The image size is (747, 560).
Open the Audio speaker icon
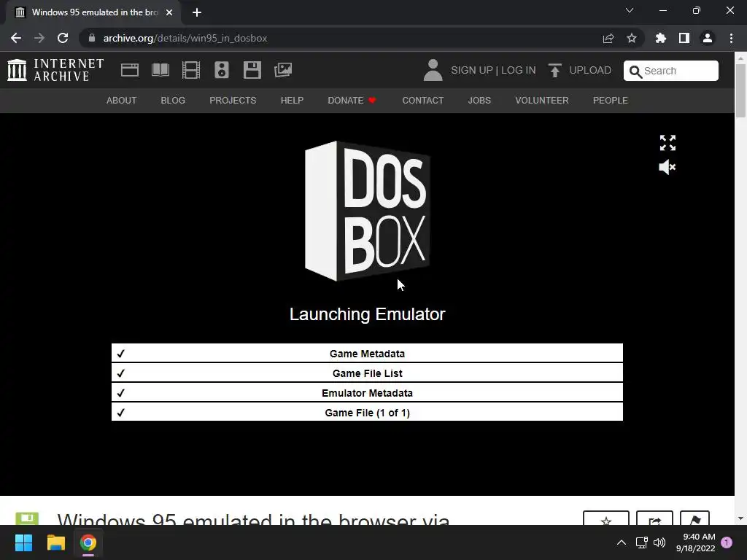tap(222, 70)
